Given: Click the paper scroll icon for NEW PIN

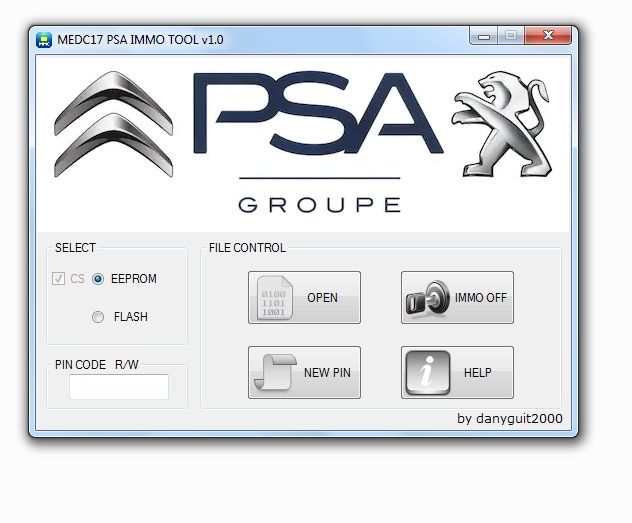Looking at the screenshot, I should 275,372.
